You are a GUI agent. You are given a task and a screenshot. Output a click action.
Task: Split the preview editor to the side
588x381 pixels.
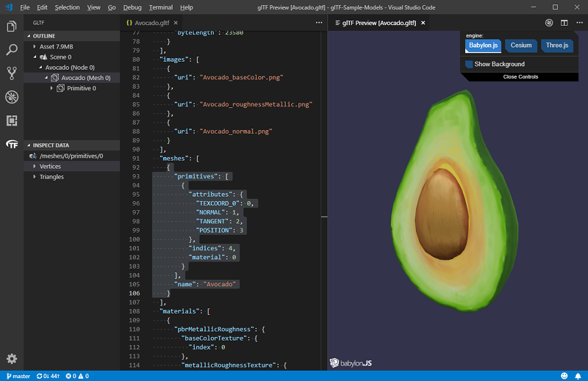pyautogui.click(x=564, y=23)
